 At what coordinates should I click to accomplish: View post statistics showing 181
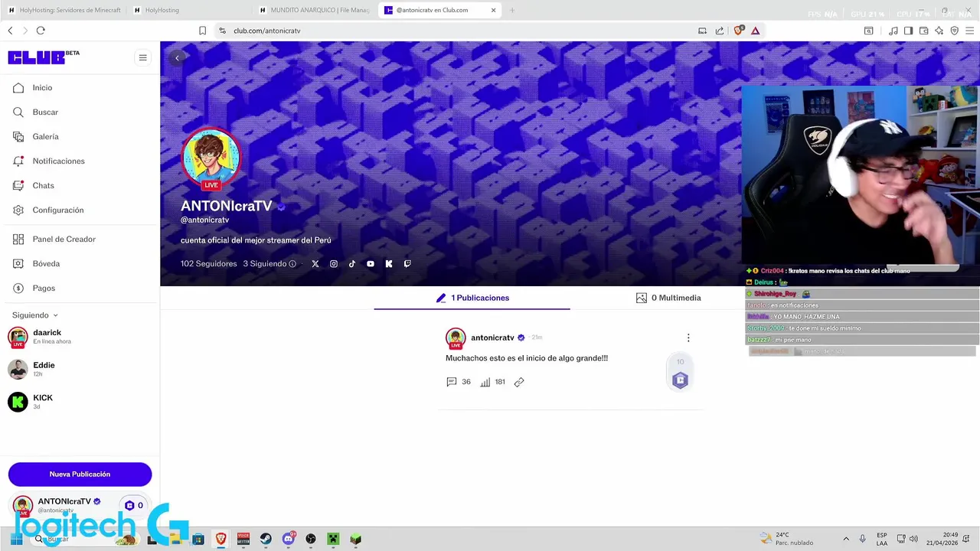492,382
